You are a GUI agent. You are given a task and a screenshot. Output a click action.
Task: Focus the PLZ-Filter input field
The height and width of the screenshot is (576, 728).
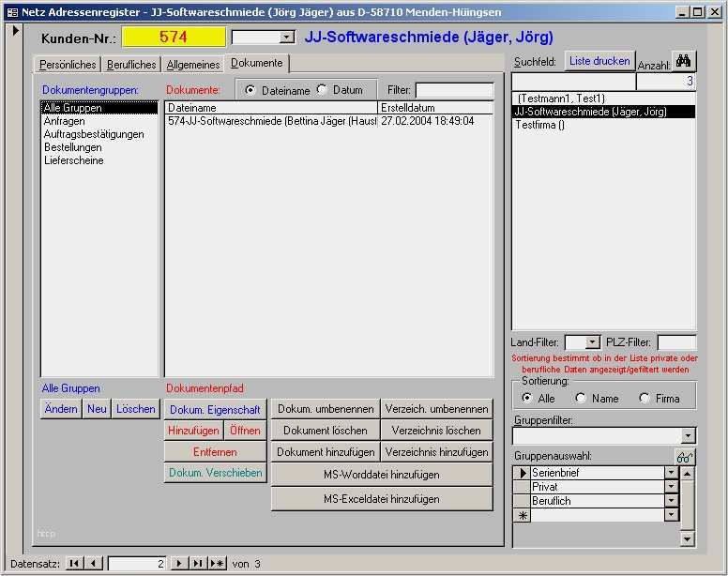tap(677, 342)
